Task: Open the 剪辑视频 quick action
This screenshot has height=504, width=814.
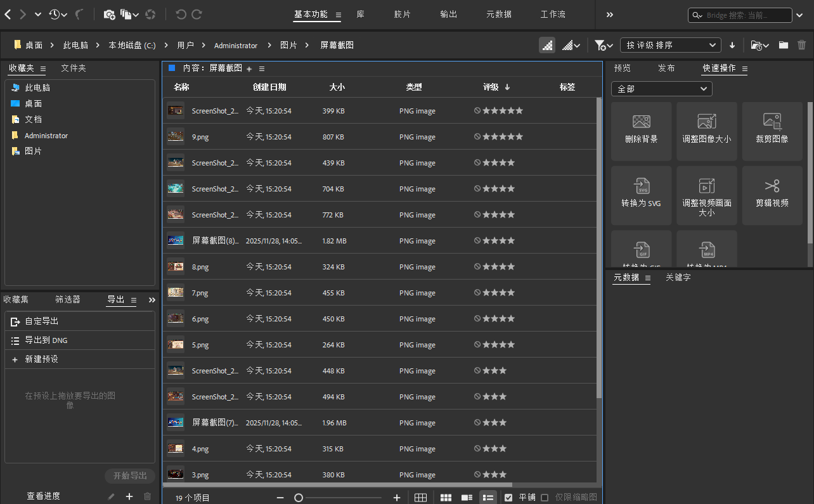Action: [772, 195]
